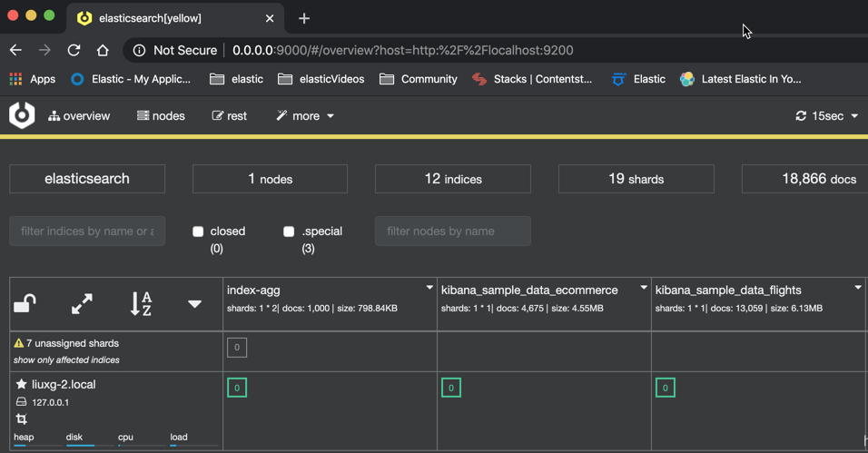The height and width of the screenshot is (453, 868).
Task: Click the 19 shards stat box
Action: [x=636, y=179]
